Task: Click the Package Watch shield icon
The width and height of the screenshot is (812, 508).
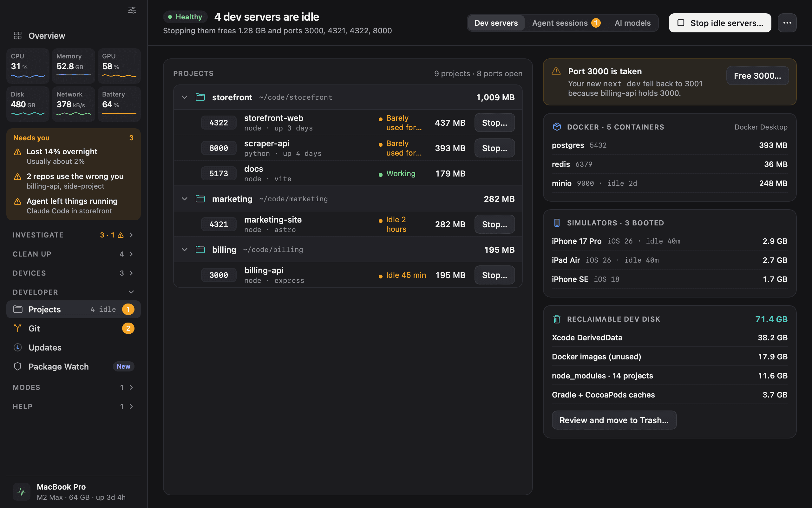Action: click(18, 366)
